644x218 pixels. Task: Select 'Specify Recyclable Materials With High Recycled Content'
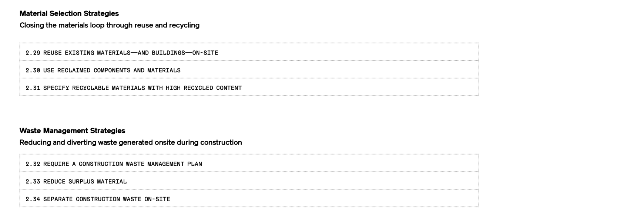(249, 87)
